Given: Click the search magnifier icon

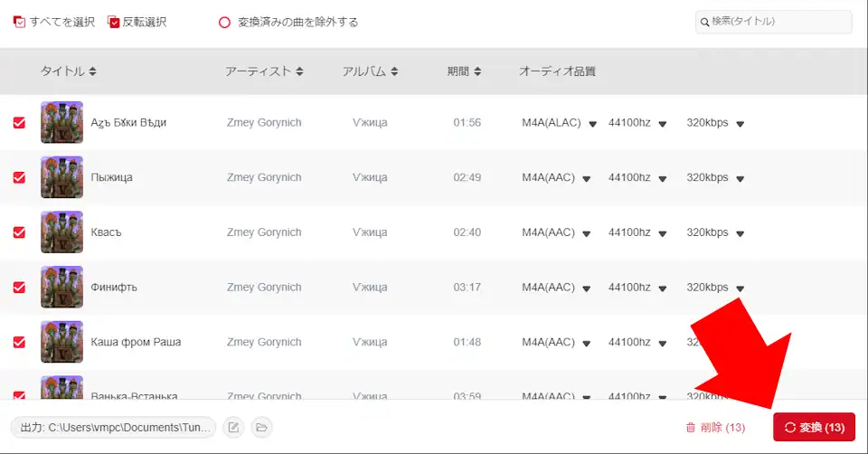Looking at the screenshot, I should (x=704, y=22).
